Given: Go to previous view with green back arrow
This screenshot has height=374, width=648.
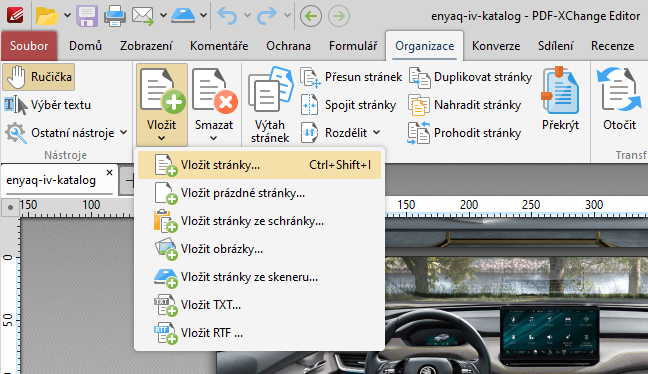Looking at the screenshot, I should point(311,16).
